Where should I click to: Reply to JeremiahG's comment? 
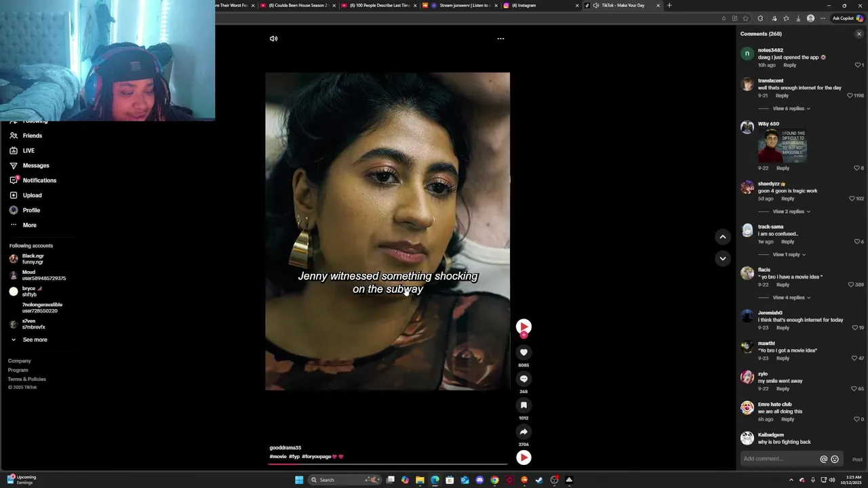point(783,327)
